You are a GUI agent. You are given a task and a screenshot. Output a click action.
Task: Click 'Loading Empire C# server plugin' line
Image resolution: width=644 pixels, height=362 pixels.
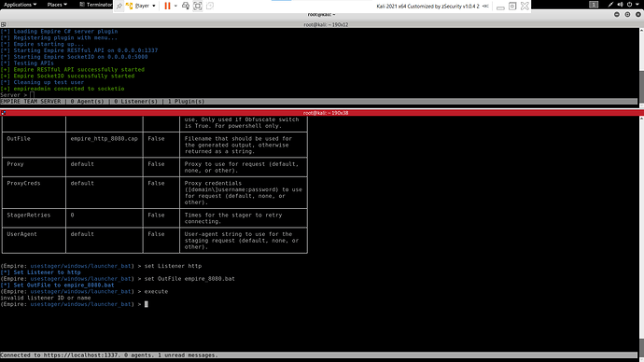(x=59, y=31)
